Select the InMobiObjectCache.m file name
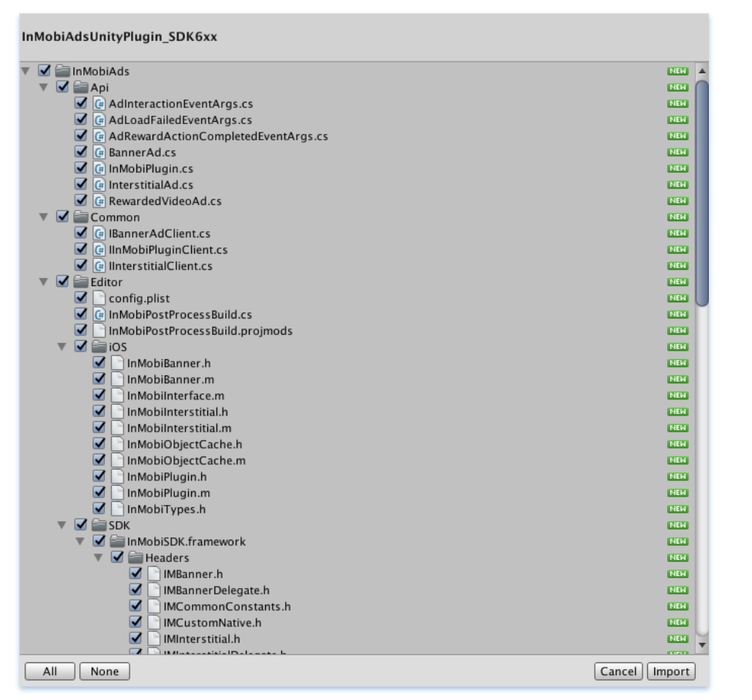 click(186, 460)
